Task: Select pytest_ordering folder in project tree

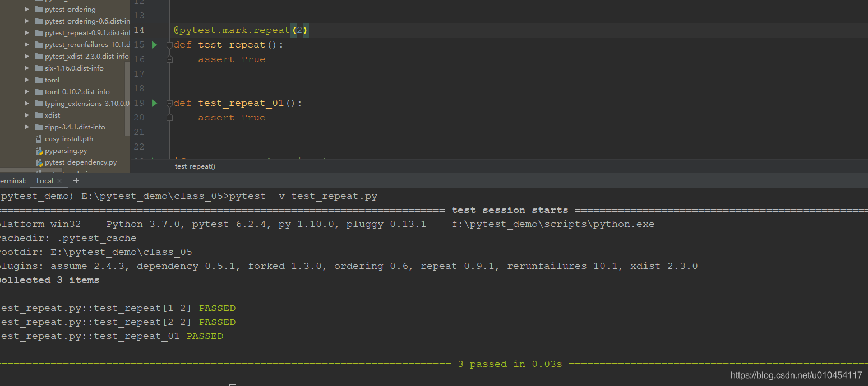Action: [x=70, y=10]
